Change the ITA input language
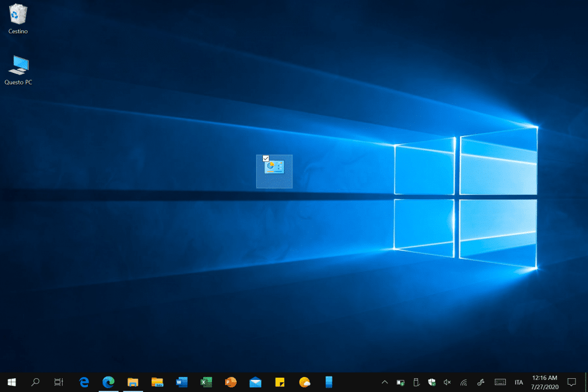Viewport: 588px width, 392px height. point(519,382)
